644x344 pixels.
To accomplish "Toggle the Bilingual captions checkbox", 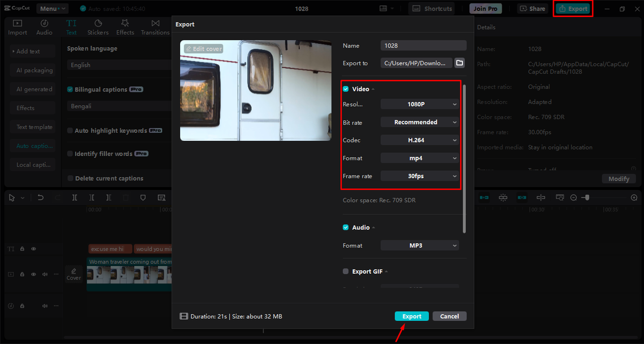I will 70,90.
